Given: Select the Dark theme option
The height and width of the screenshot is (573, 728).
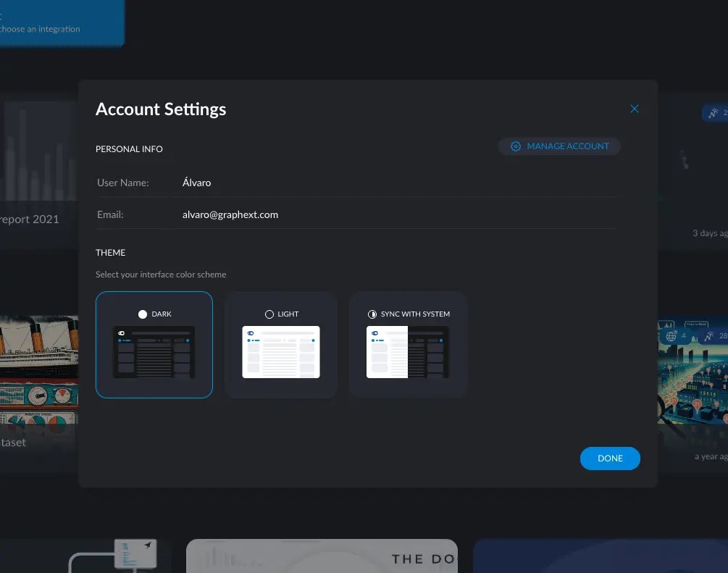Looking at the screenshot, I should click(x=154, y=345).
